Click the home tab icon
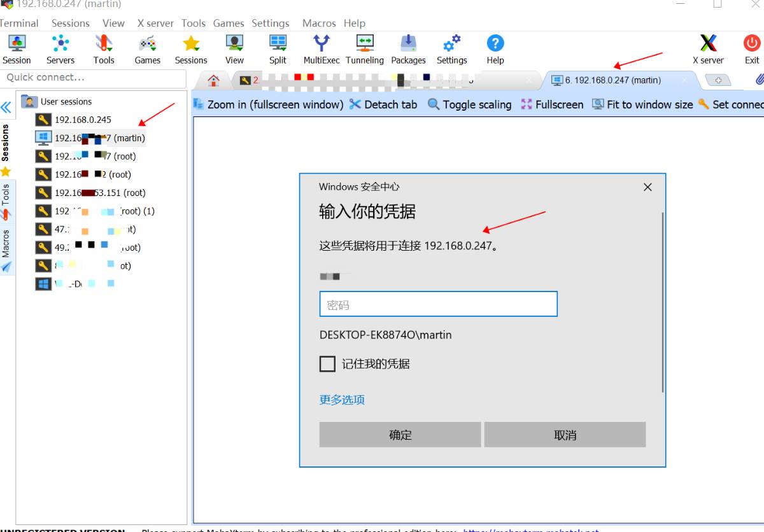This screenshot has width=764, height=532. [214, 80]
